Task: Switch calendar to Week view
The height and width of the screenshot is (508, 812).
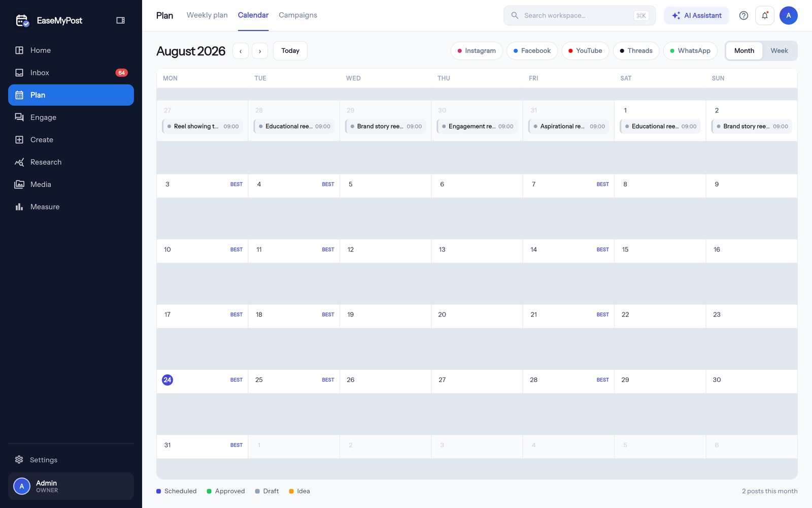Action: pos(779,51)
